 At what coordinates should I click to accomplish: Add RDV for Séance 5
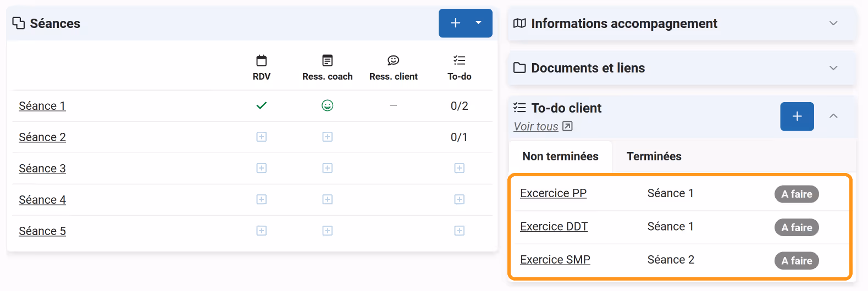coord(262,231)
